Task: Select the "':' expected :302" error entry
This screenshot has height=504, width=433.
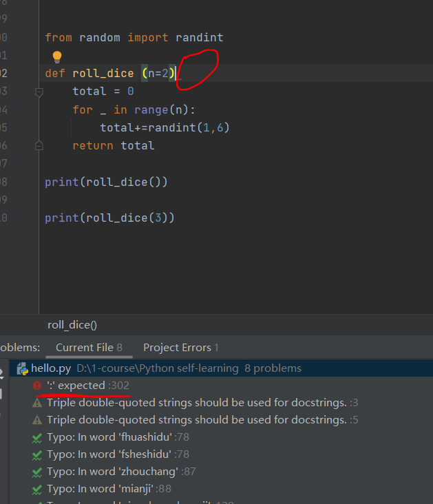Action: coord(88,386)
